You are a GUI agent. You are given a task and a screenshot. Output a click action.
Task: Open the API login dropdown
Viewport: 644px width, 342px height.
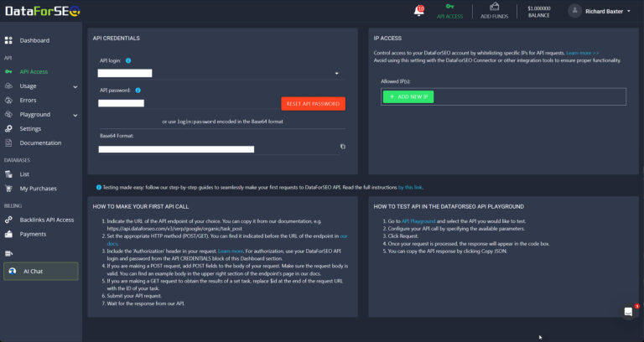(337, 74)
